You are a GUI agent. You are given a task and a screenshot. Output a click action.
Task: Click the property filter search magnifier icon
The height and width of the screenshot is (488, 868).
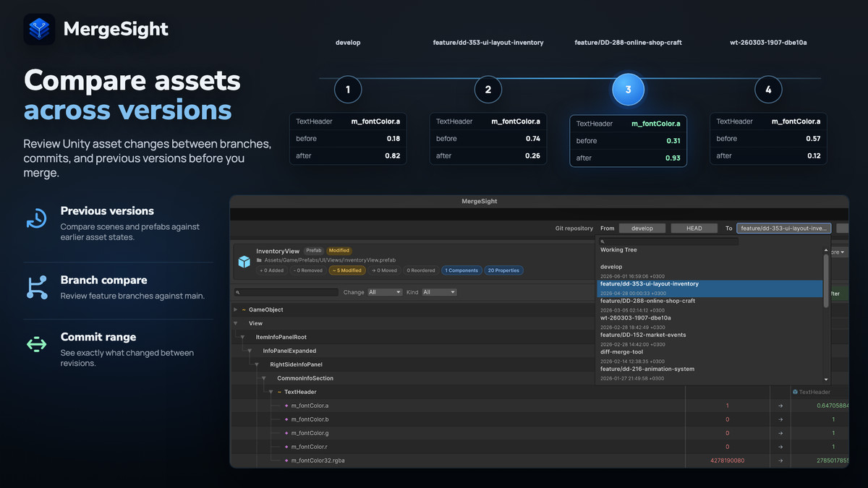[x=238, y=292]
